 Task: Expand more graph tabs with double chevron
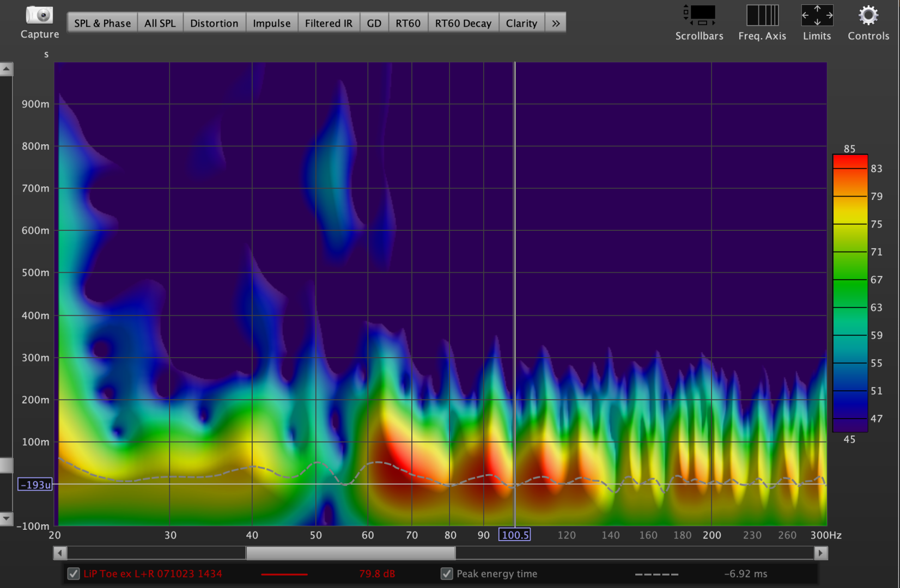pos(556,23)
